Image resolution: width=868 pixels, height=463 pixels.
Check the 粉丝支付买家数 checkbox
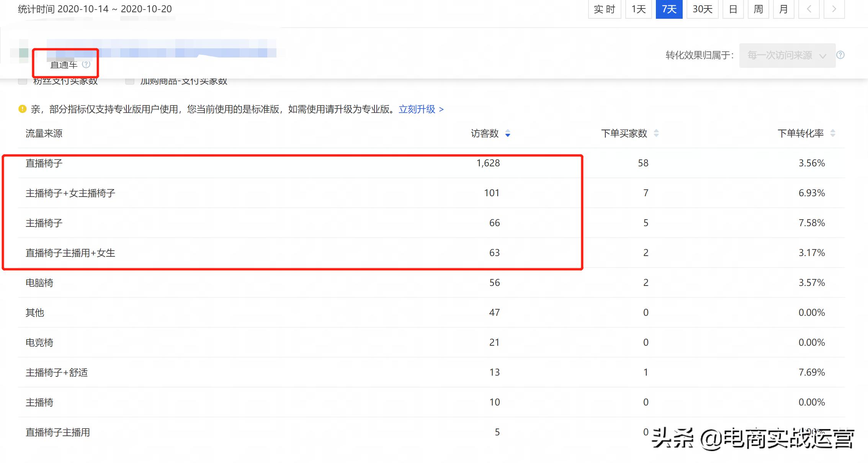click(23, 81)
